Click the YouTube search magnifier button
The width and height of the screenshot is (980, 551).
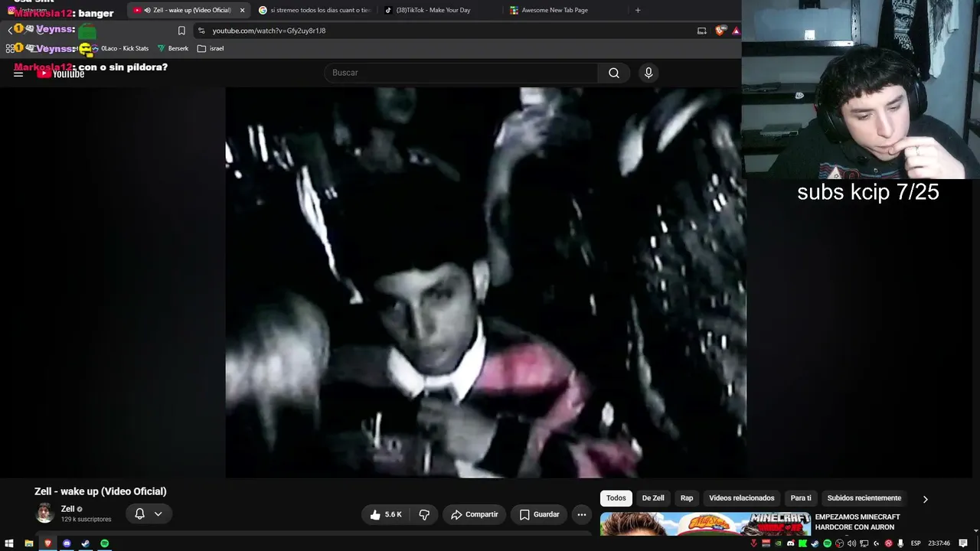click(x=614, y=73)
